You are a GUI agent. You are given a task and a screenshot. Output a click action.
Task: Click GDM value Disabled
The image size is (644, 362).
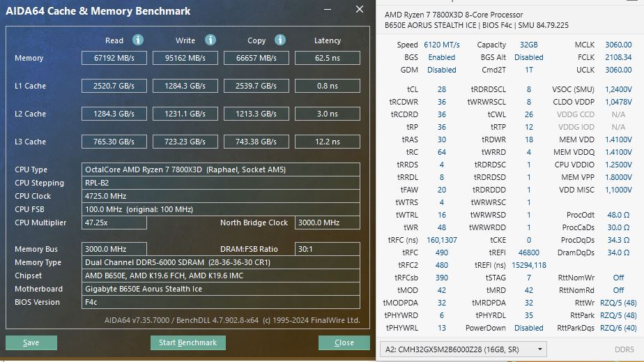441,70
